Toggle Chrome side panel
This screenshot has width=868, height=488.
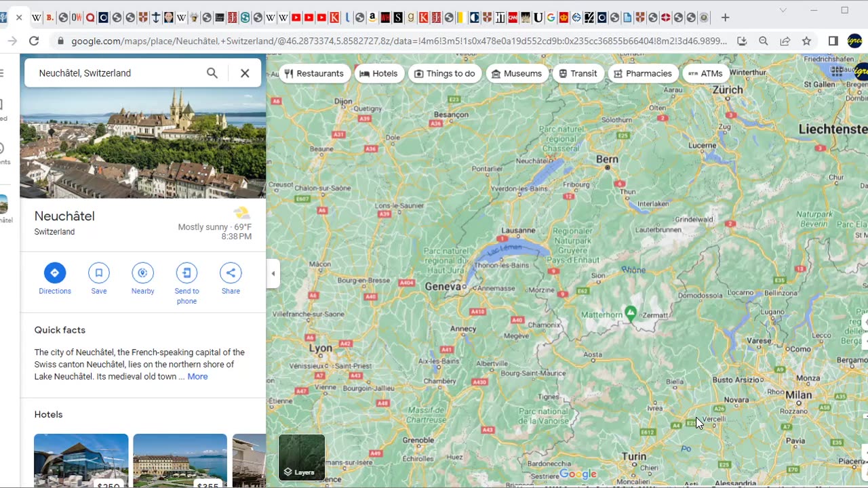point(833,41)
